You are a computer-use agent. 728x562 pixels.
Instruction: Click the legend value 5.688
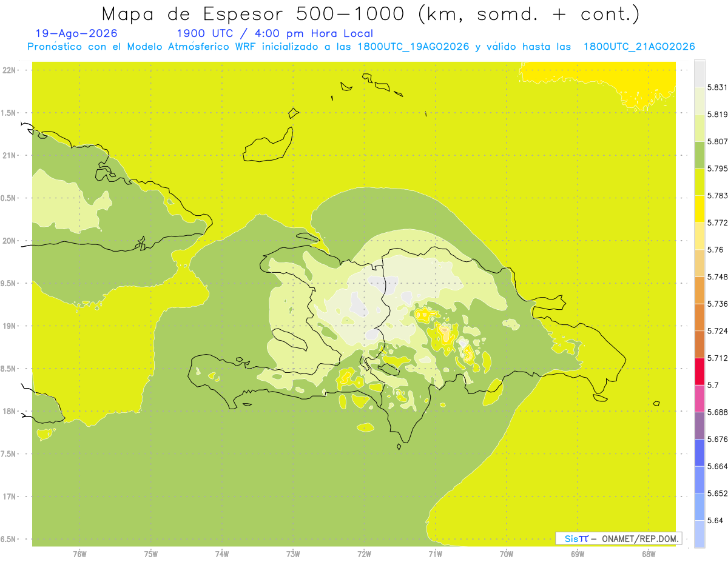718,412
